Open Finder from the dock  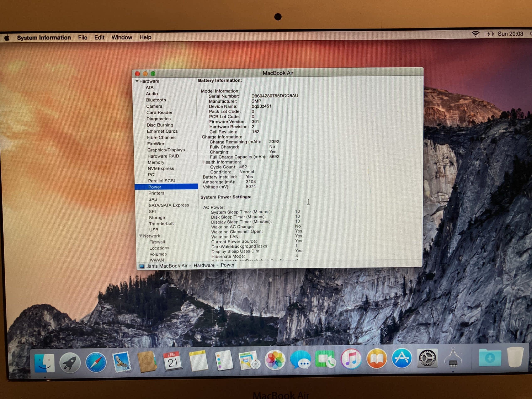[44, 363]
